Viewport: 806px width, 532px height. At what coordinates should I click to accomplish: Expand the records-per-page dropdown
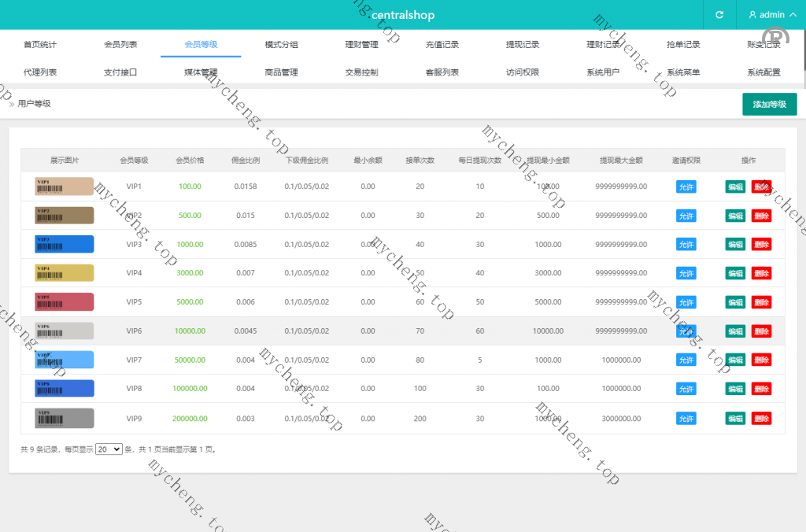[109, 449]
